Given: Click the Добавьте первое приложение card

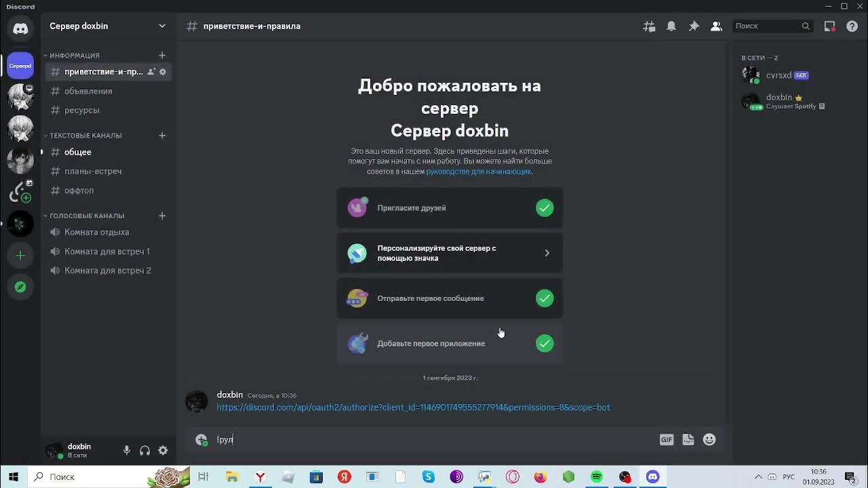Looking at the screenshot, I should pyautogui.click(x=450, y=344).
